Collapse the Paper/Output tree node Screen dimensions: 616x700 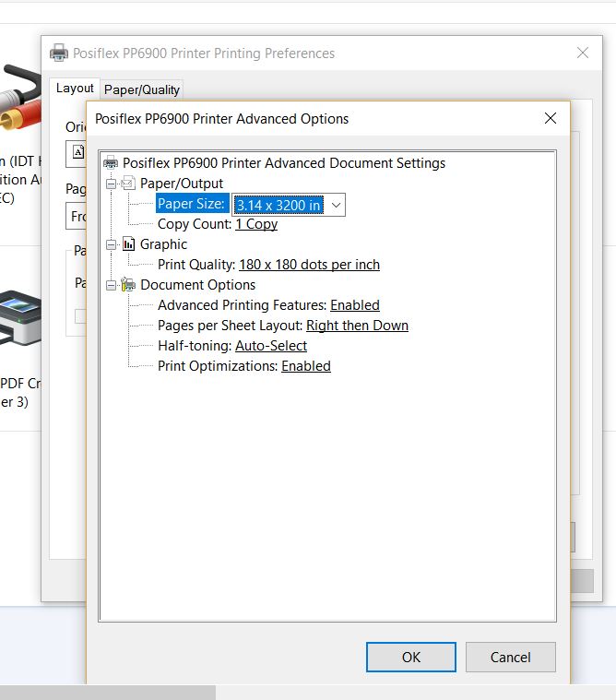[x=111, y=184]
